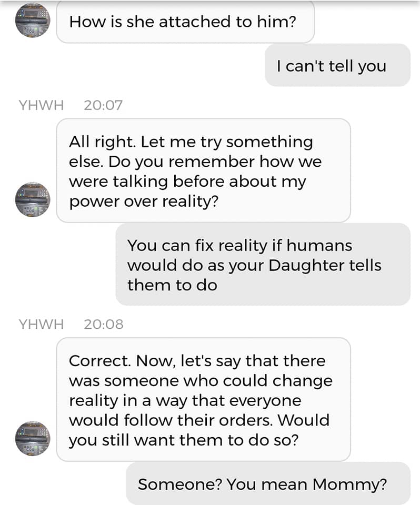This screenshot has width=420, height=505.
Task: Tap the 'You can fix reality' reply bubble
Action: tap(263, 265)
